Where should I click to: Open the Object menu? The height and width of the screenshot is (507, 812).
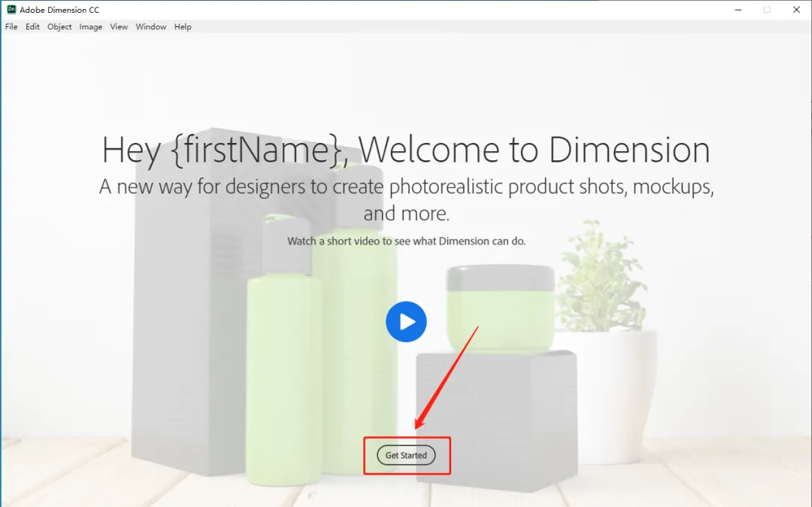(x=59, y=27)
